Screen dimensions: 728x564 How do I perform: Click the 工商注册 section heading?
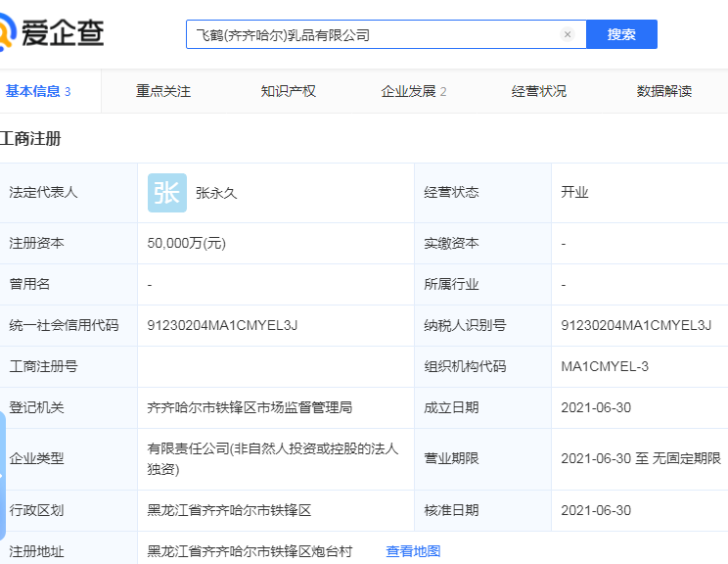point(30,138)
